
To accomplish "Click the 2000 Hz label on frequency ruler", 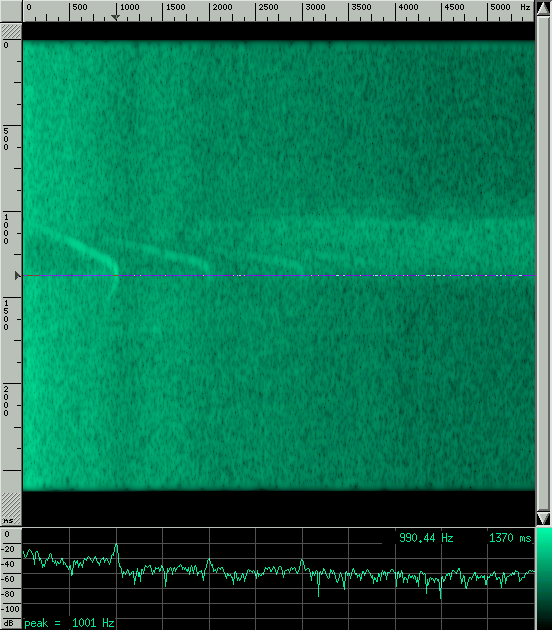I will (222, 7).
